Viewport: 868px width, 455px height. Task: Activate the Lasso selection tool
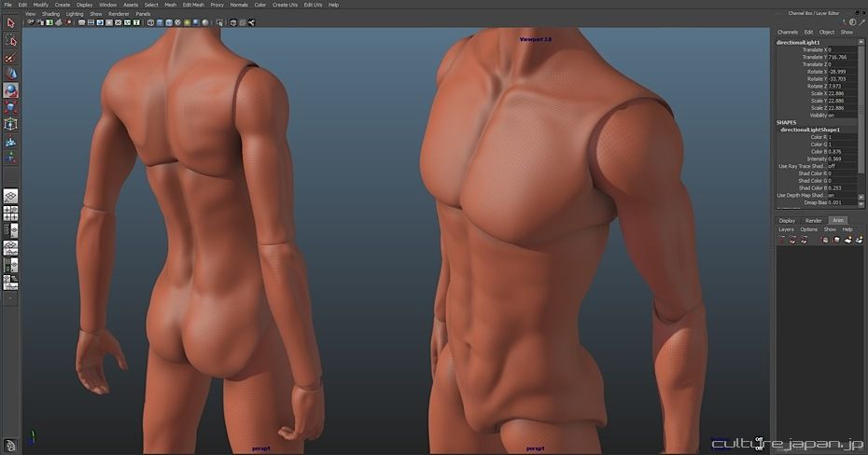(10, 40)
